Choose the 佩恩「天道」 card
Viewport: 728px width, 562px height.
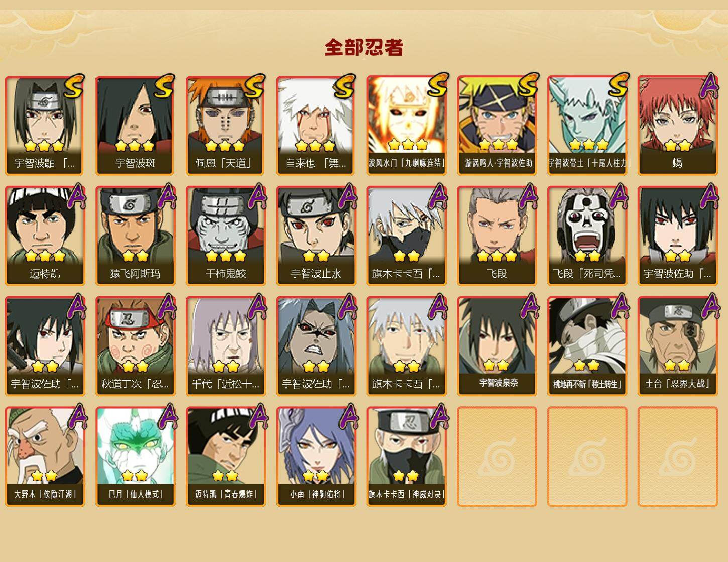click(x=225, y=125)
